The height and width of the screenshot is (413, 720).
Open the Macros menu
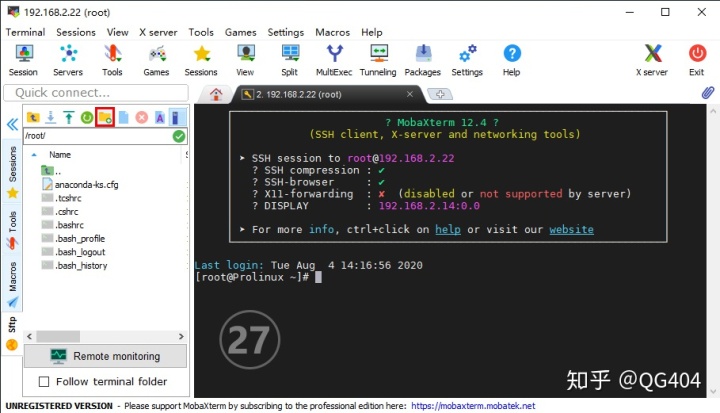(332, 32)
